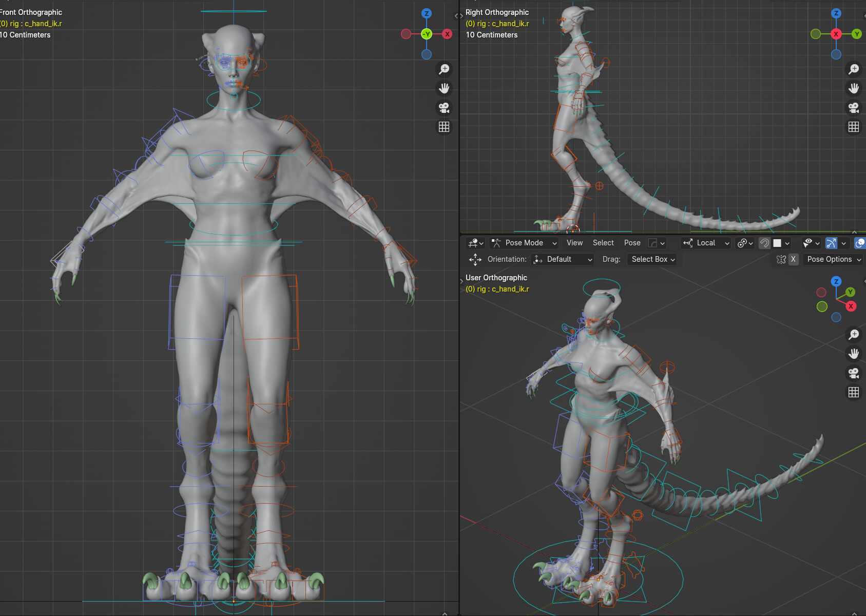Toggle X-axis mirror for pose

click(793, 259)
